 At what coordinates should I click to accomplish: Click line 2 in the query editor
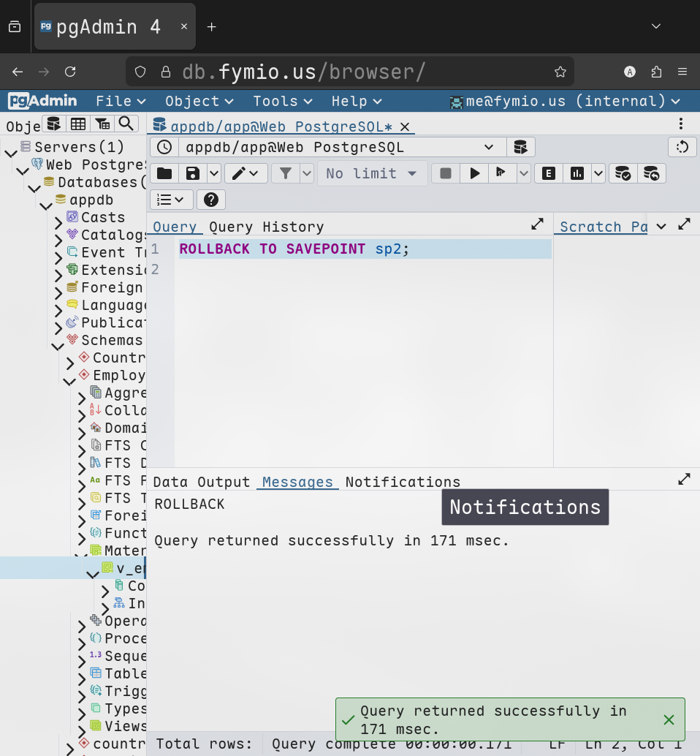[x=292, y=269]
